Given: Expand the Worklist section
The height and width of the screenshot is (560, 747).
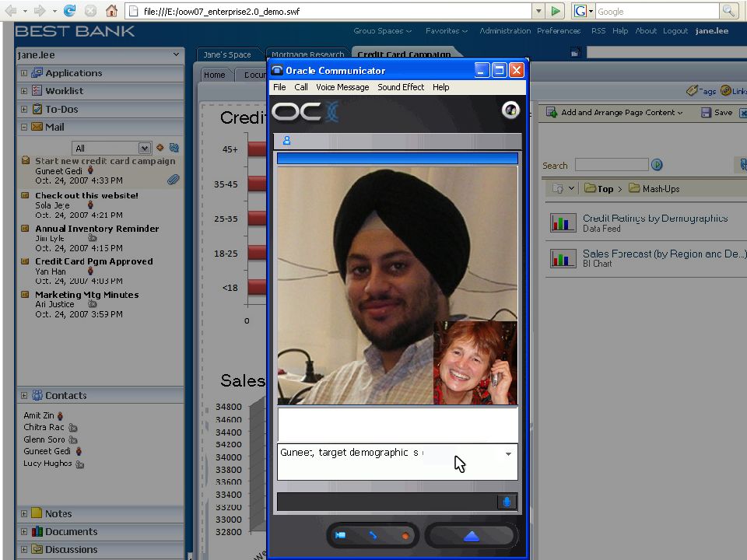Looking at the screenshot, I should point(24,91).
